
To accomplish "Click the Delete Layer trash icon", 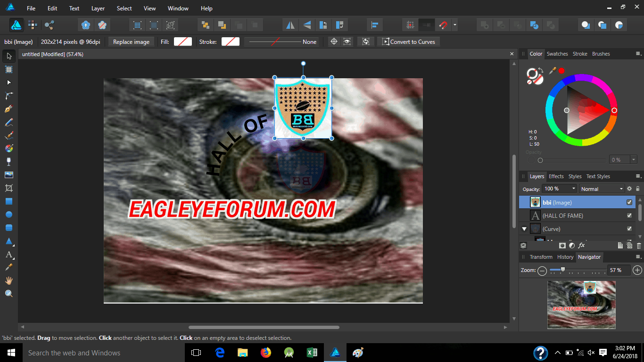I will [x=639, y=246].
